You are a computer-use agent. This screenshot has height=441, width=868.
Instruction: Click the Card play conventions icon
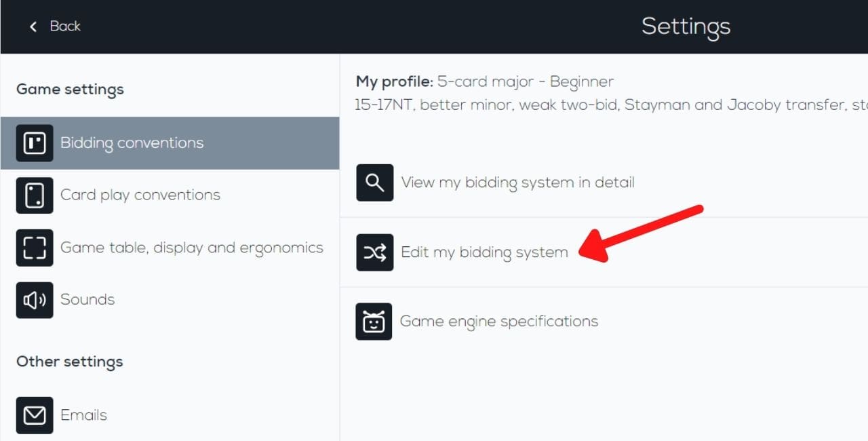35,195
